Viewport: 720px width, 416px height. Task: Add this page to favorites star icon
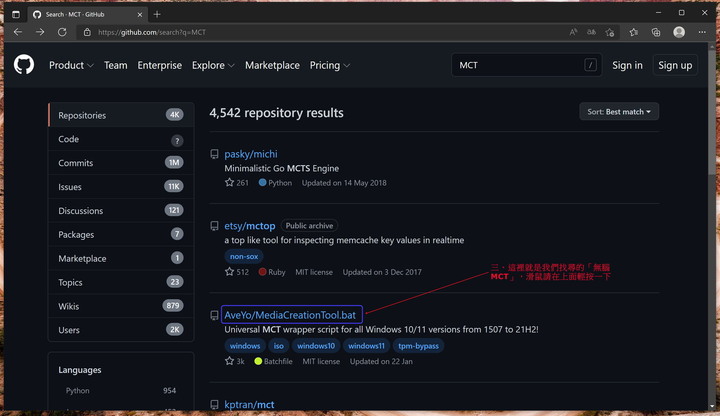610,32
